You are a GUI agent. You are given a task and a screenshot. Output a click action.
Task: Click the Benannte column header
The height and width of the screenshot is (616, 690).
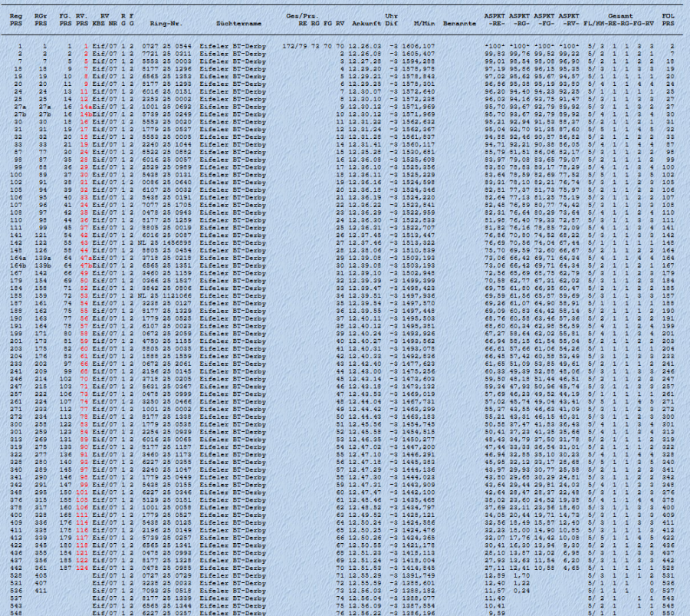click(459, 25)
